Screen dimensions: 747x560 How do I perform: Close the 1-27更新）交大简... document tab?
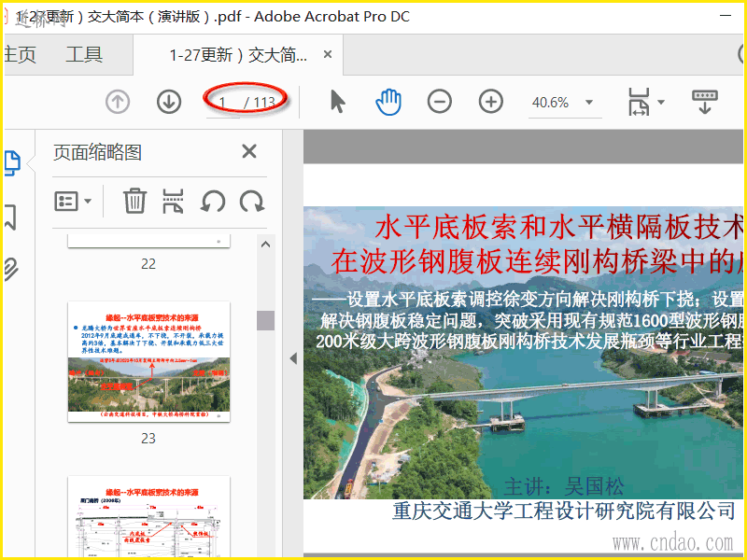pyautogui.click(x=328, y=54)
